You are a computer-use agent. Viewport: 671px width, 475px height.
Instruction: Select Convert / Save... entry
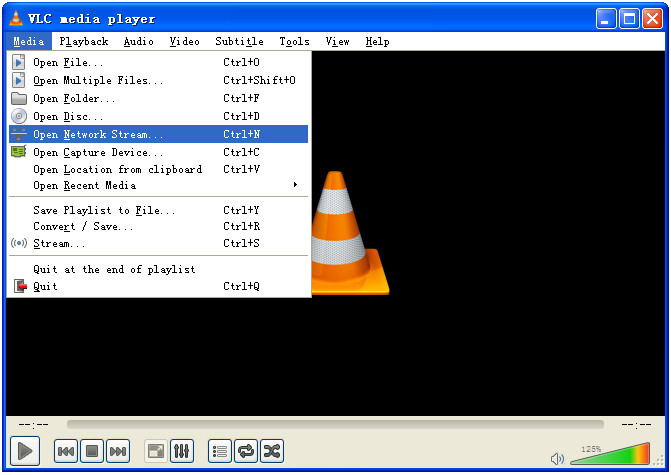(x=158, y=226)
